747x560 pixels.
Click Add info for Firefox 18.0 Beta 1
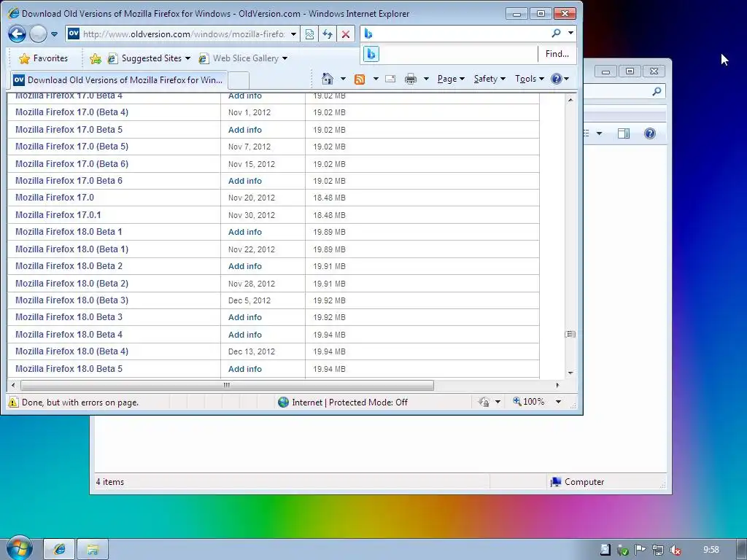point(245,232)
